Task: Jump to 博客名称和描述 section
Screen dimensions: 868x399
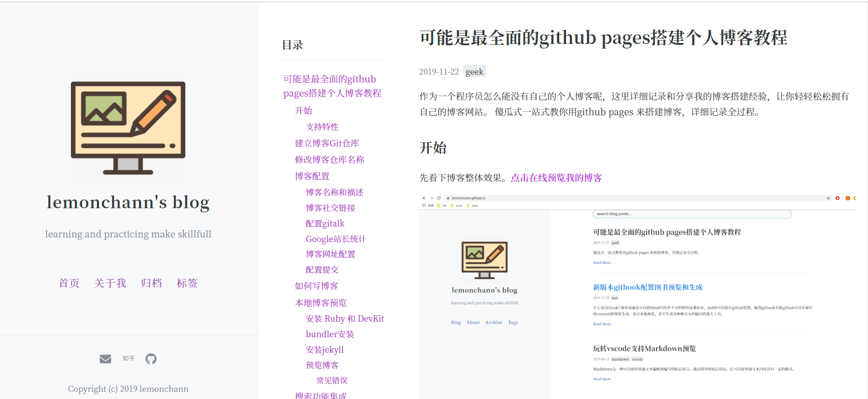Action: tap(334, 192)
